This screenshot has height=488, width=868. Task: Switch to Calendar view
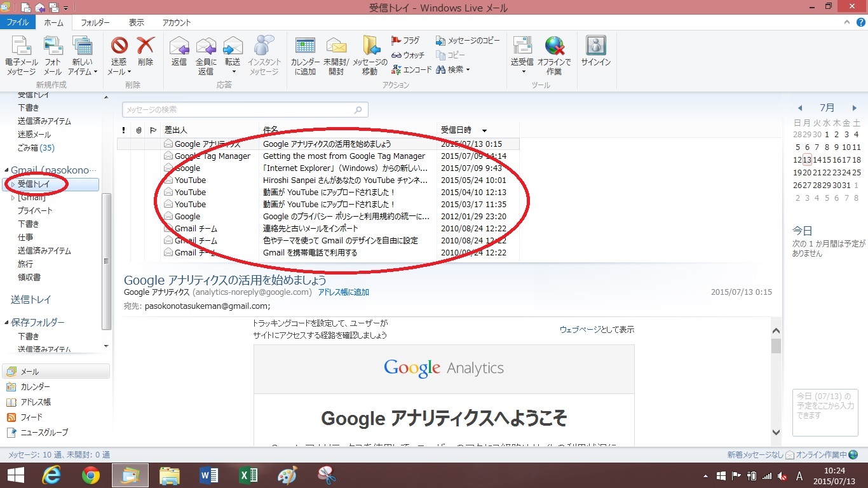coord(56,387)
